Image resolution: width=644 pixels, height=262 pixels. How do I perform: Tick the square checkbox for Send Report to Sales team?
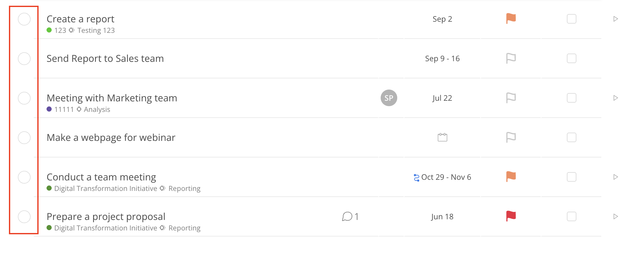(571, 58)
